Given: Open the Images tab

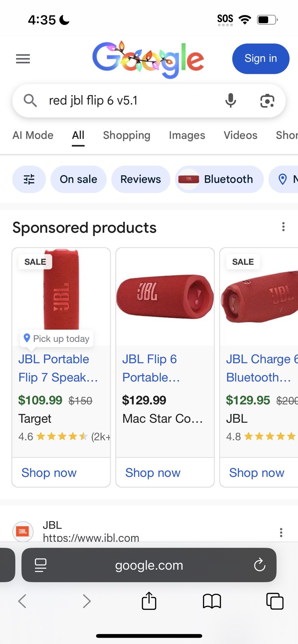Looking at the screenshot, I should [x=187, y=135].
